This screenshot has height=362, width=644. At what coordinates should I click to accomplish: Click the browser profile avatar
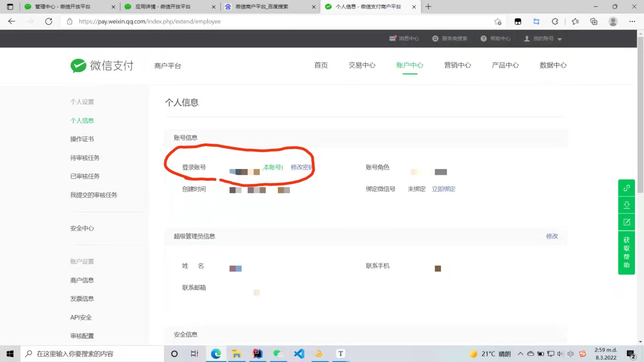(613, 21)
